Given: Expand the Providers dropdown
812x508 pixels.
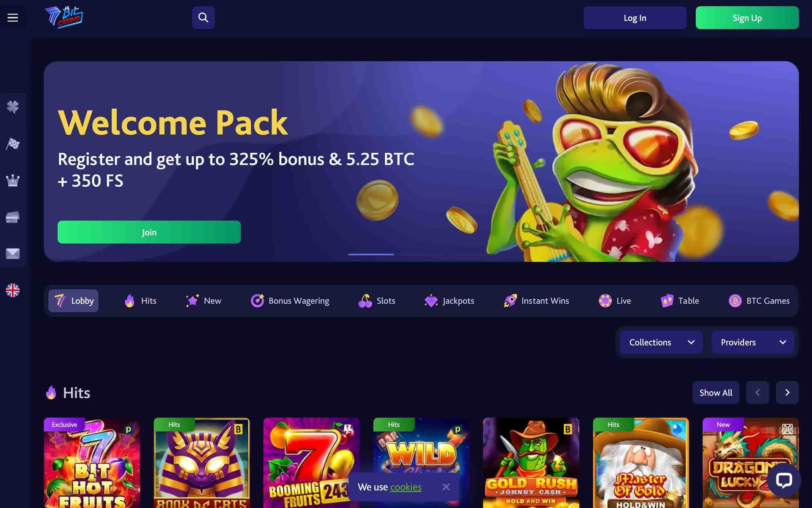Looking at the screenshot, I should coord(753,342).
